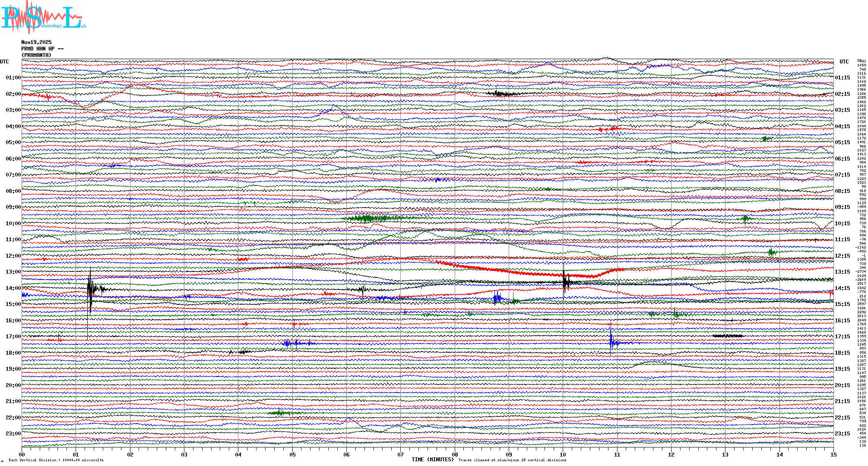Click the PSL seismology lab logo
This screenshot has width=868, height=466.
pos(43,17)
